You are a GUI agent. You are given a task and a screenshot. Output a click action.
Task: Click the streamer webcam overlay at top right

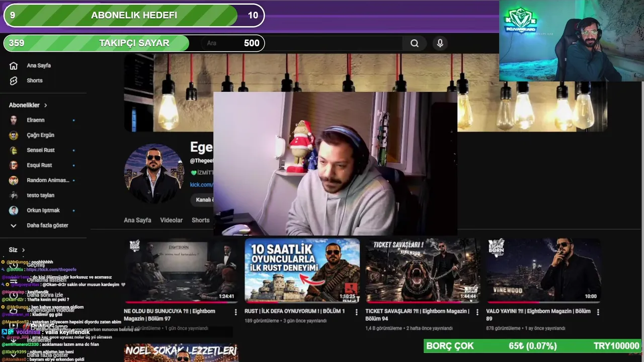(x=572, y=41)
